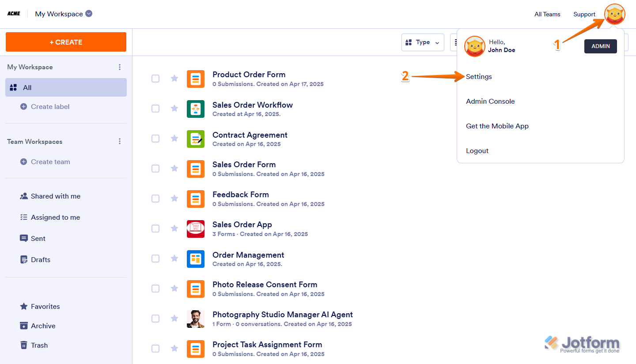636x364 pixels.
Task: Open My Workspace three-dot options menu
Action: point(119,67)
